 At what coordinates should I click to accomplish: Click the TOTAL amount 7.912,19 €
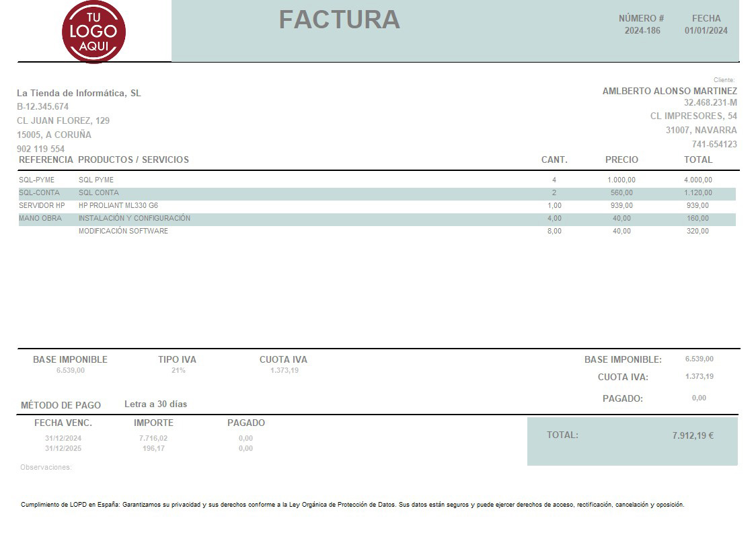tap(695, 435)
